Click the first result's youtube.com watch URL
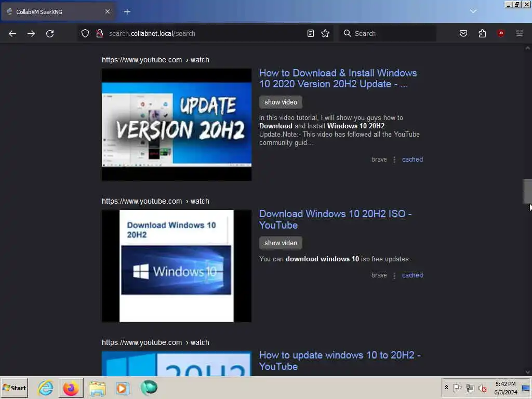 (x=155, y=60)
